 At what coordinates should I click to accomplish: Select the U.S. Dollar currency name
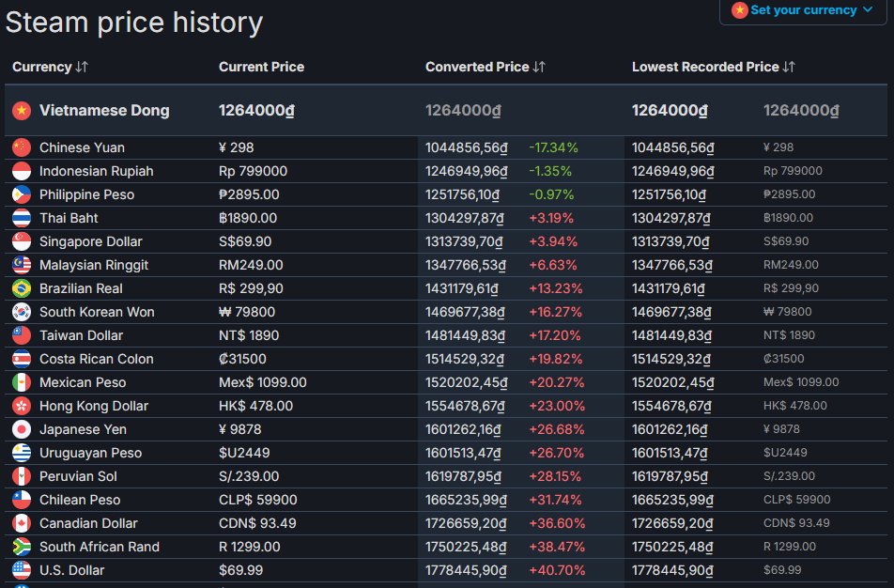(x=71, y=570)
